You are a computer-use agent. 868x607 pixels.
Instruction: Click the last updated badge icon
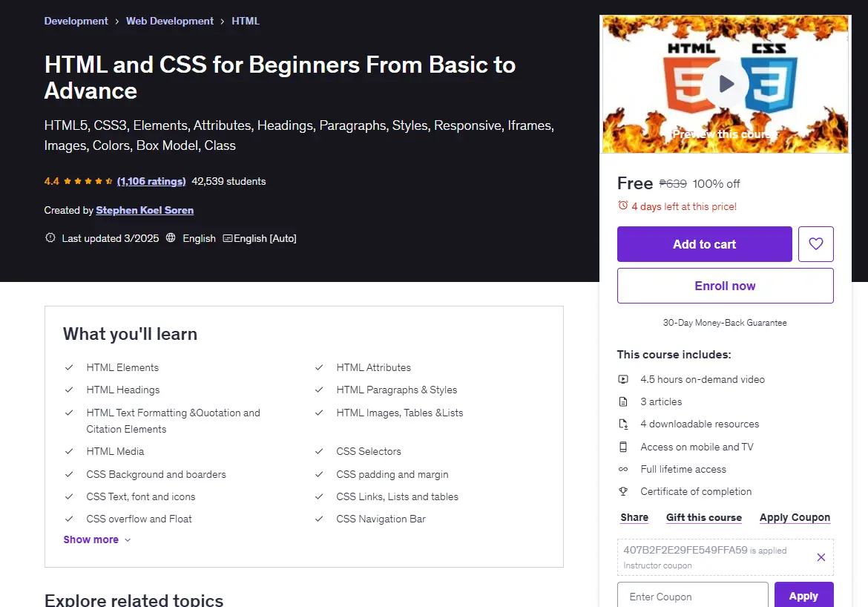point(50,237)
